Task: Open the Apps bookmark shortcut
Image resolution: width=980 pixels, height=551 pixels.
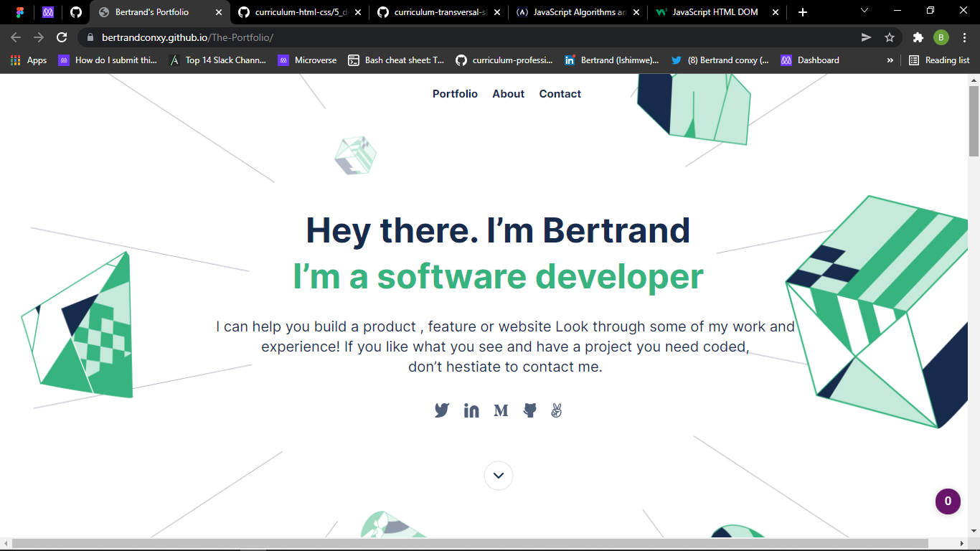Action: (29, 60)
